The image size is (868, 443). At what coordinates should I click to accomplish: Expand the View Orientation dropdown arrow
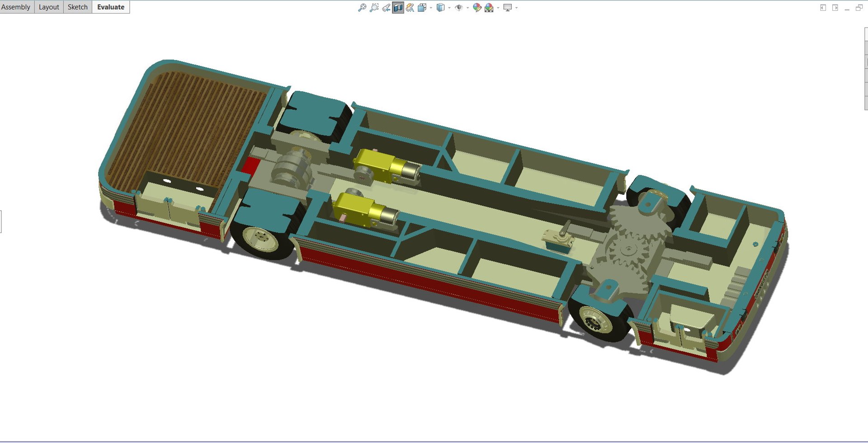coord(431,8)
